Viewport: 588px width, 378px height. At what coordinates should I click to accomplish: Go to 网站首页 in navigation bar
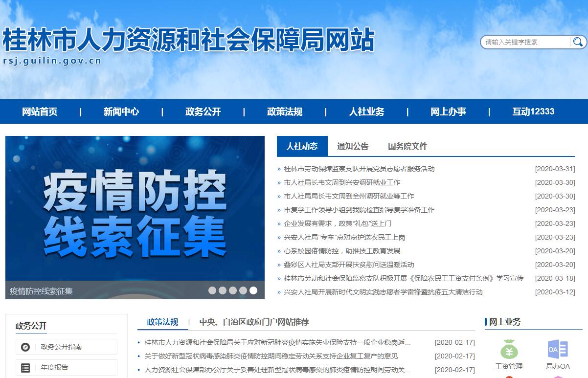(x=40, y=111)
